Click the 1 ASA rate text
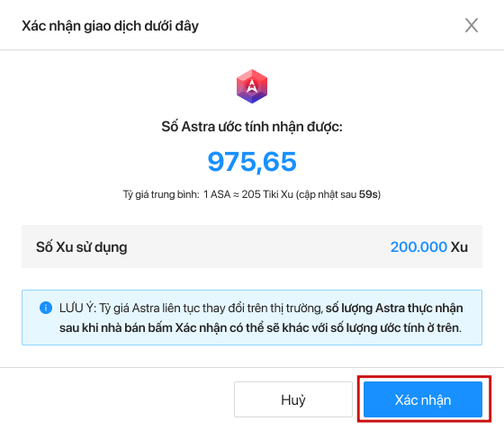The width and height of the screenshot is (504, 439). (x=217, y=194)
